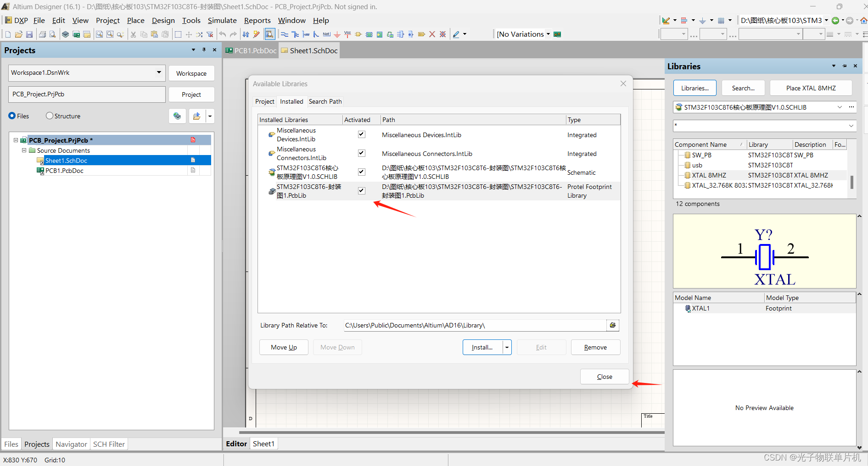Click the cut scissors toolbar icon

(133, 34)
